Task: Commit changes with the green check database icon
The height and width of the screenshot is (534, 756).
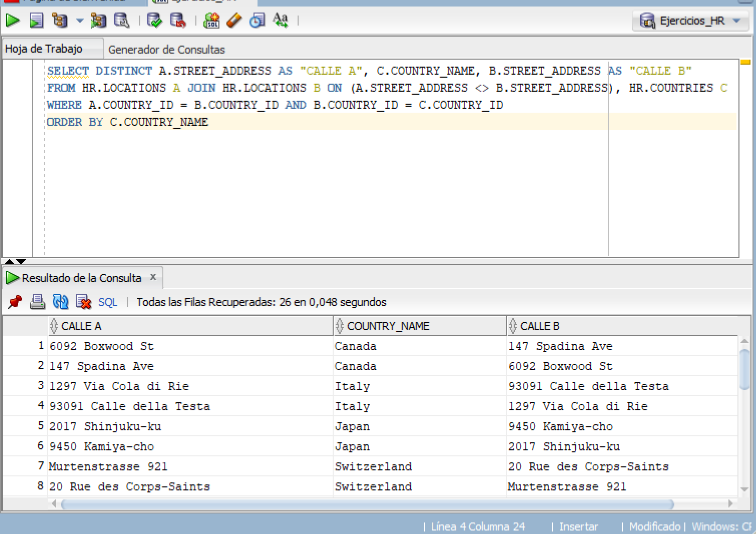Action: (x=154, y=21)
